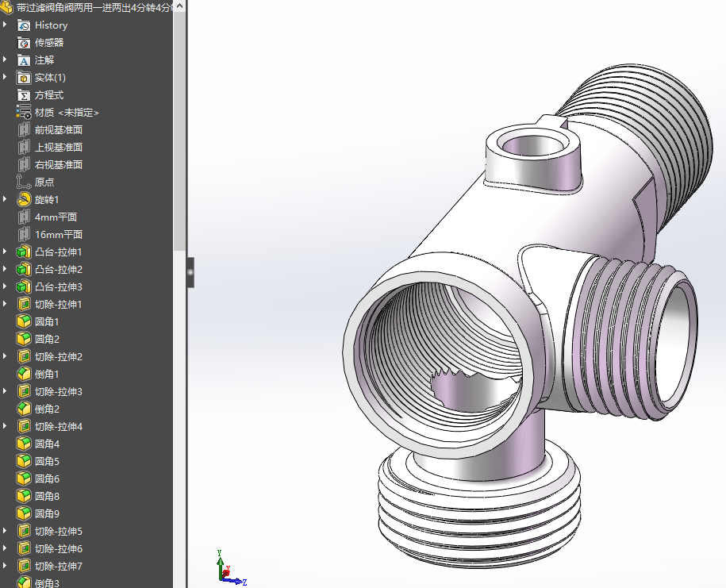Click the feature tree vertical scrollbar thumb

point(179,132)
